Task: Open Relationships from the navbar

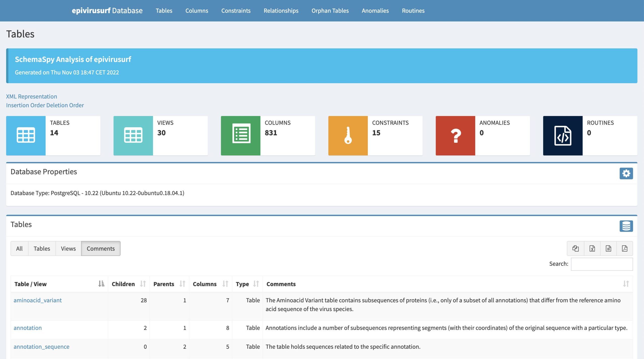Action: click(281, 11)
